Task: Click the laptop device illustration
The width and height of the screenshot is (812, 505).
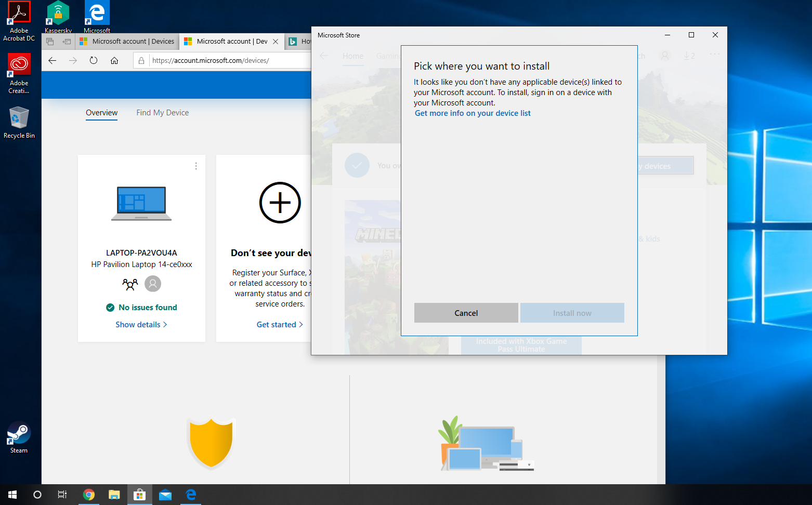Action: tap(141, 203)
